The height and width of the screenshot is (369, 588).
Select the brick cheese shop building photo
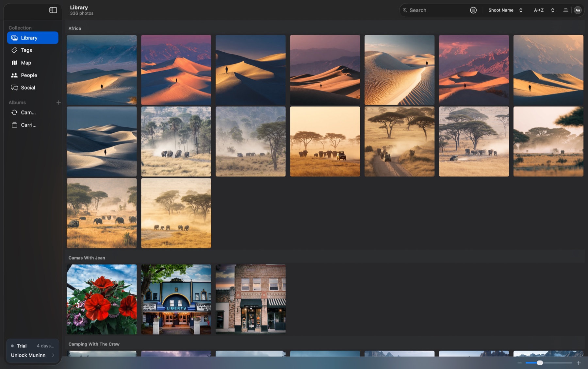[251, 299]
